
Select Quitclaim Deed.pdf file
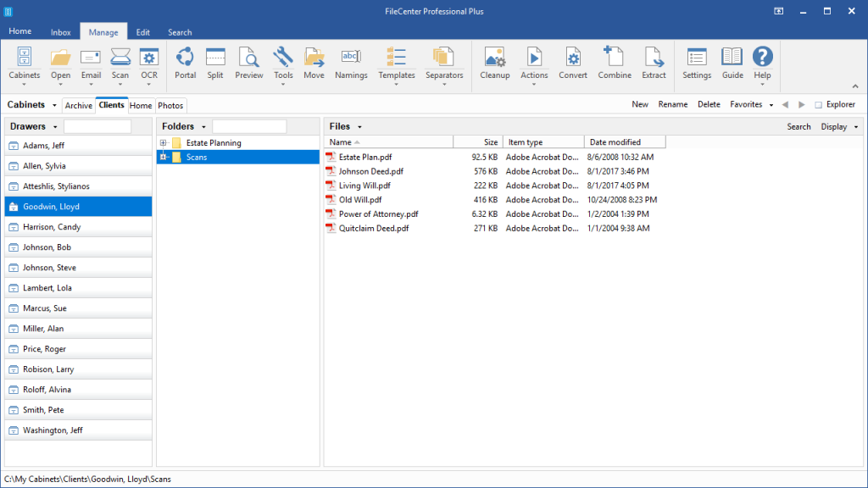coord(374,229)
